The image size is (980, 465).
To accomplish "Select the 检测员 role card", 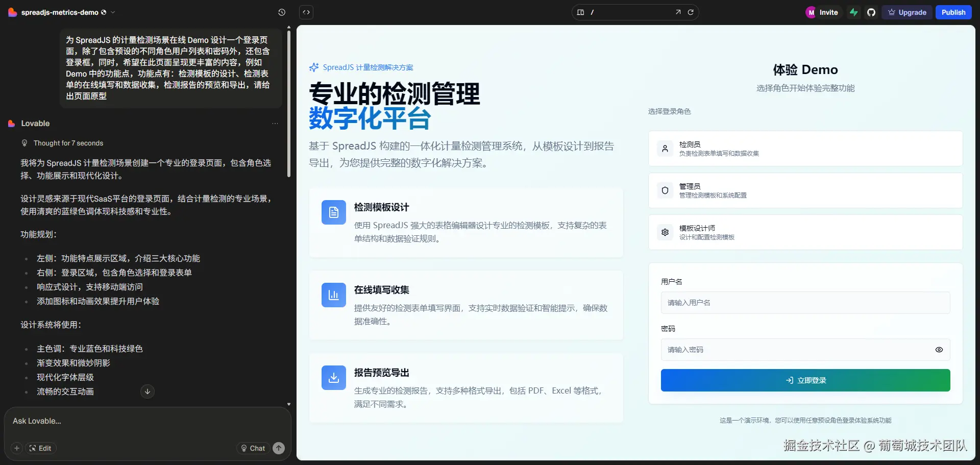I will click(x=805, y=149).
